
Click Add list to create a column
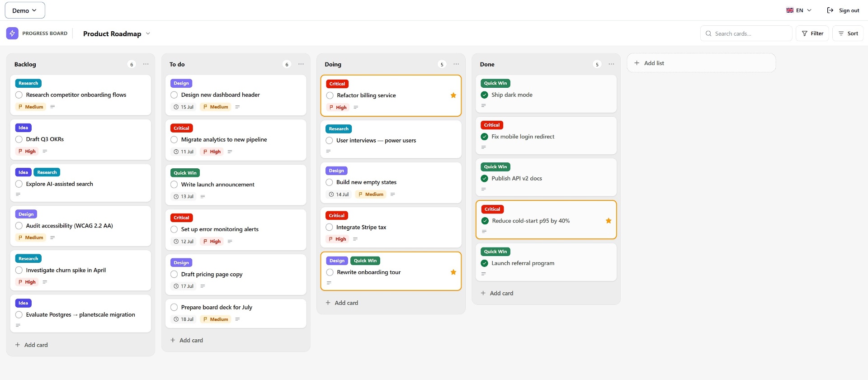pyautogui.click(x=701, y=63)
